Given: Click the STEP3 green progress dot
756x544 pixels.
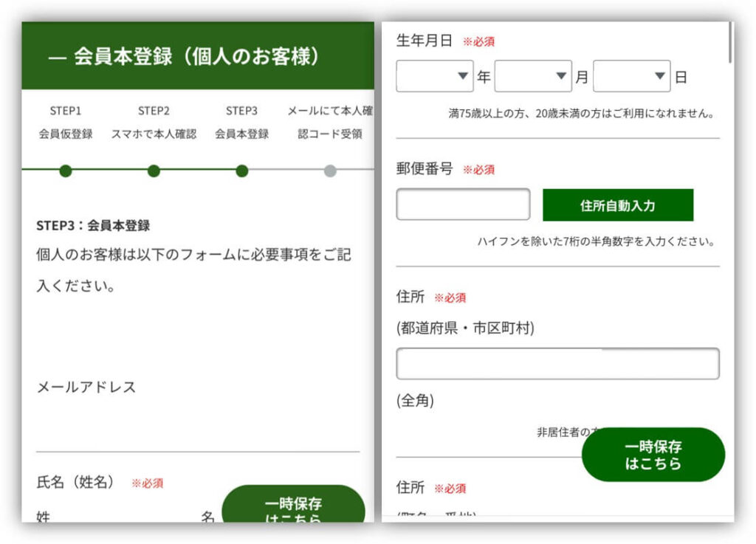Looking at the screenshot, I should click(x=241, y=171).
